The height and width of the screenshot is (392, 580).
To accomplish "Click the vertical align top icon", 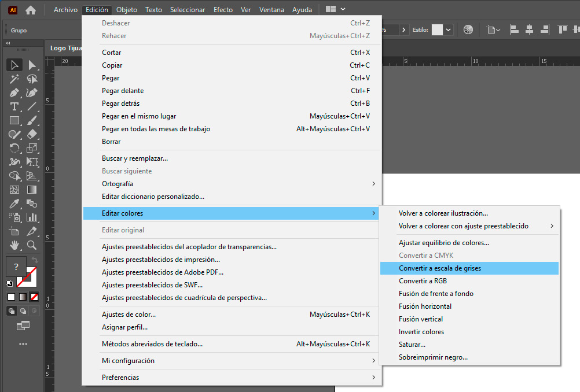I will [562, 29].
